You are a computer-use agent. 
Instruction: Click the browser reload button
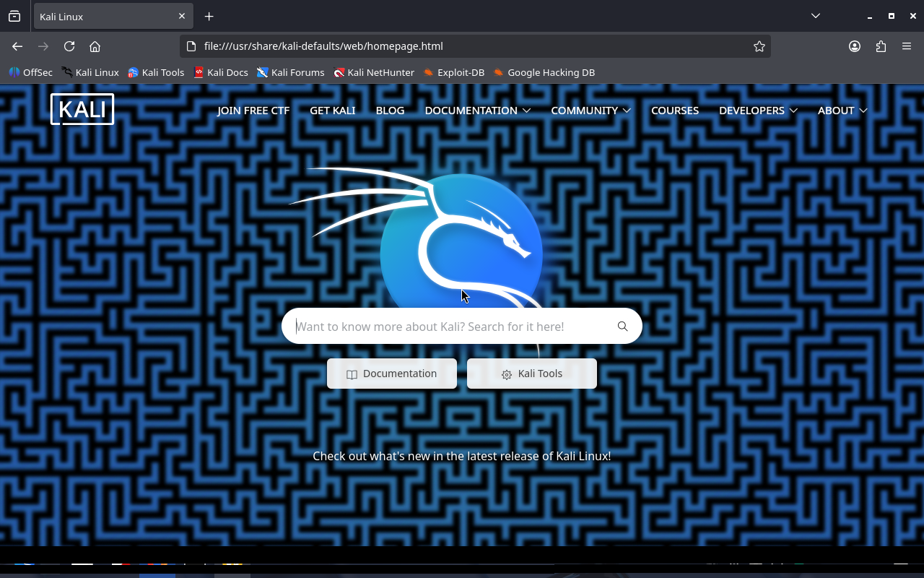click(69, 46)
